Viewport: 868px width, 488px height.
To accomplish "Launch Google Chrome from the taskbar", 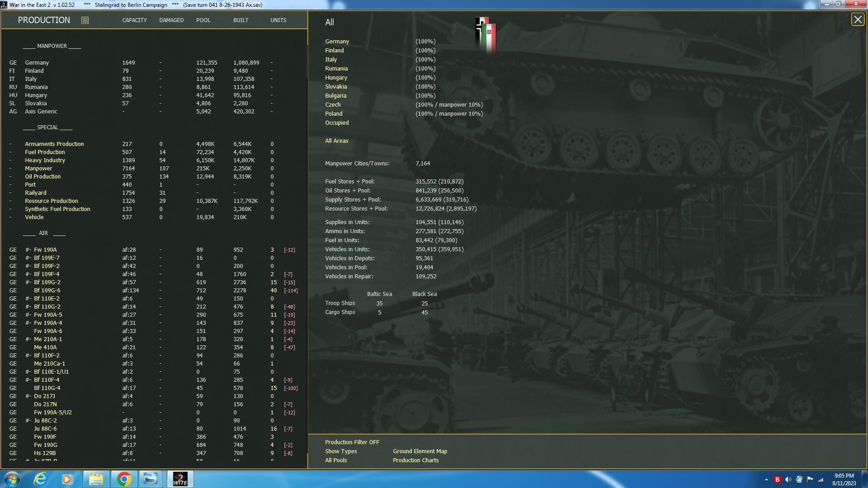I will click(124, 479).
